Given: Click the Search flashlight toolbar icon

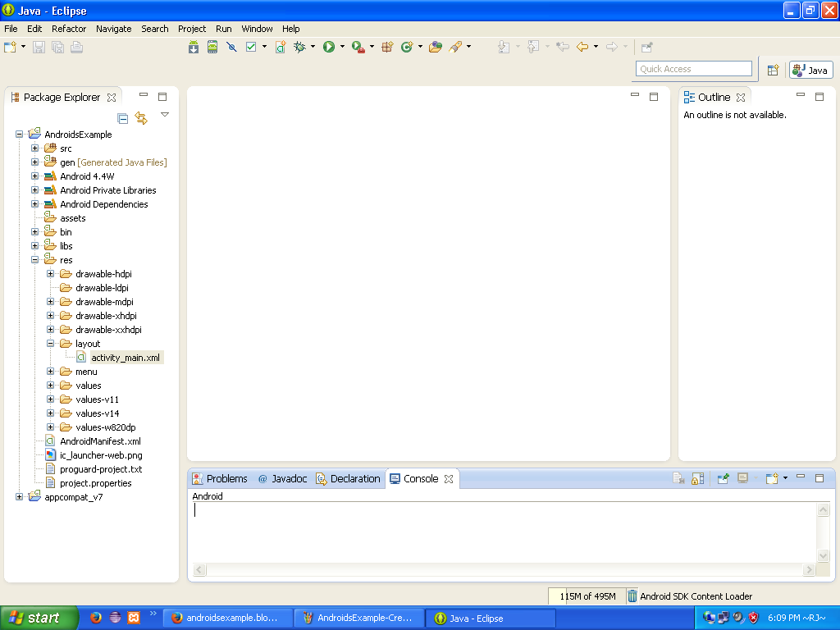Looking at the screenshot, I should click(x=455, y=47).
